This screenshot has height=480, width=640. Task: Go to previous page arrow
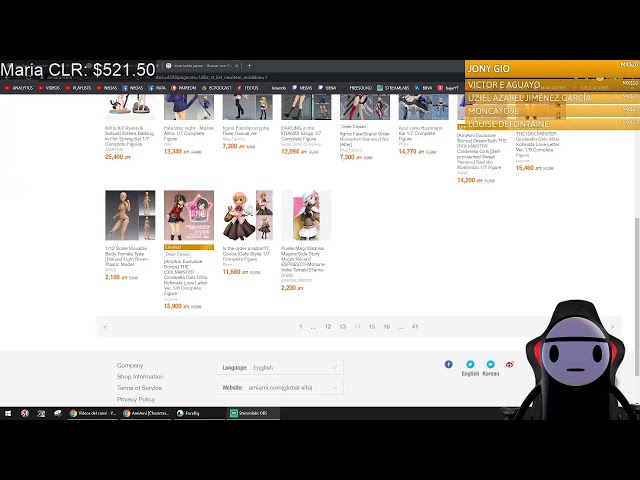click(x=105, y=327)
